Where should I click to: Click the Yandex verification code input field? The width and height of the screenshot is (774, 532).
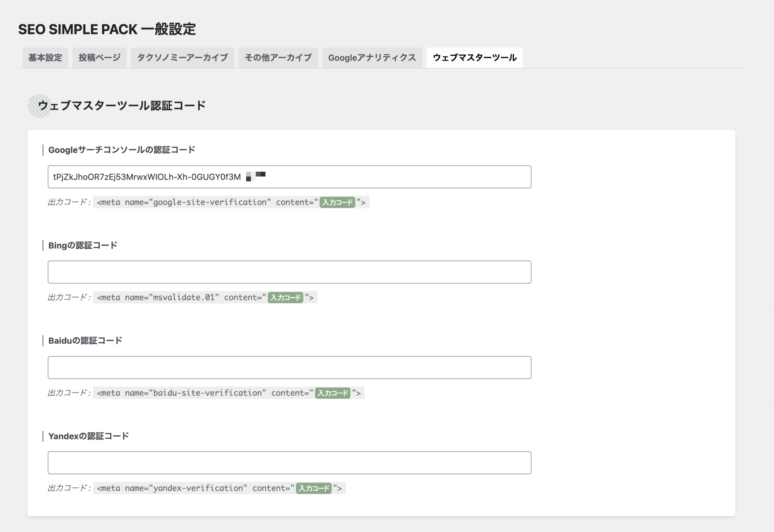(x=289, y=462)
